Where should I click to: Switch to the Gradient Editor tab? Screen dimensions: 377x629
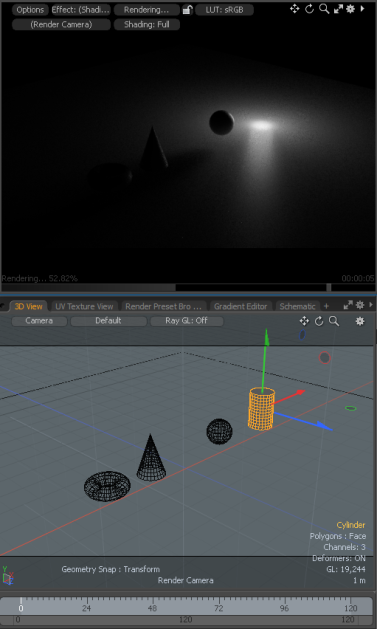(x=241, y=306)
